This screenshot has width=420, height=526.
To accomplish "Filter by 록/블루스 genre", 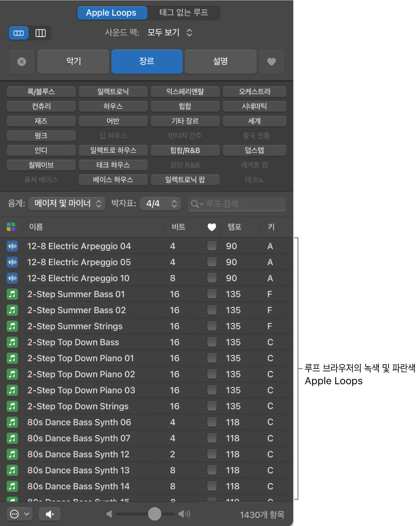I will (41, 92).
